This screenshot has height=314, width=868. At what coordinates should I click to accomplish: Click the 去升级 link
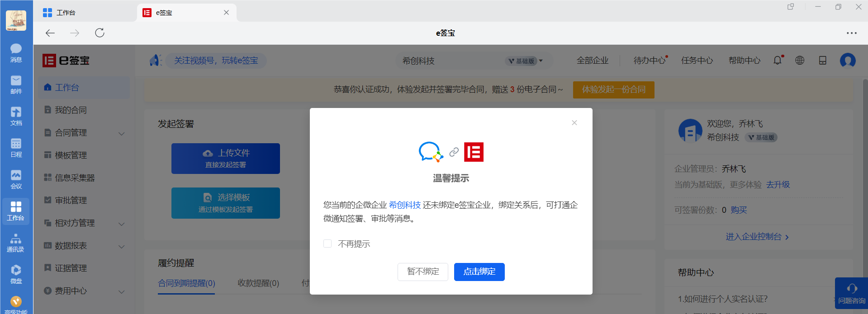tap(778, 185)
